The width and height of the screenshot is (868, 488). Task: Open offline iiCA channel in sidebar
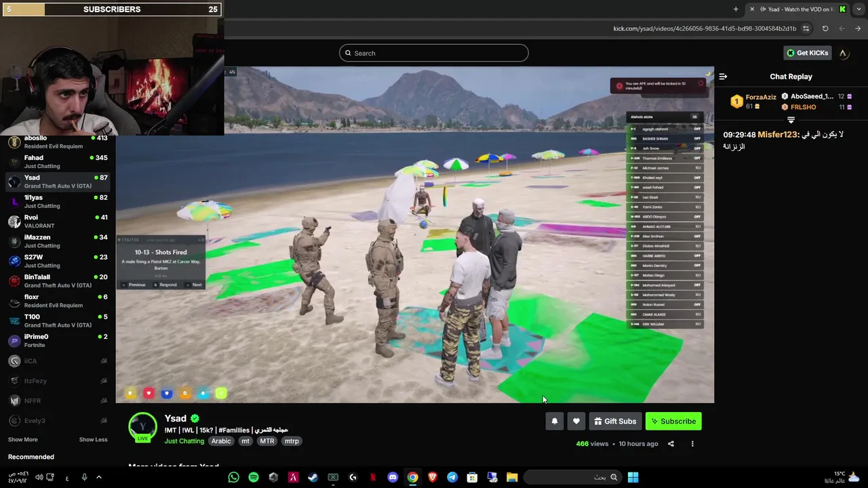pos(58,361)
